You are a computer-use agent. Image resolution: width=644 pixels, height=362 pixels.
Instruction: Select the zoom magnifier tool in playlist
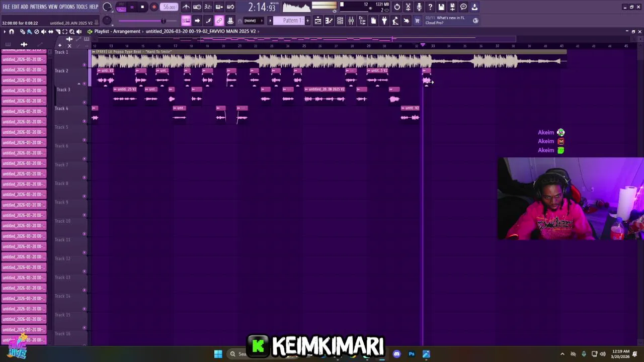coord(71,32)
